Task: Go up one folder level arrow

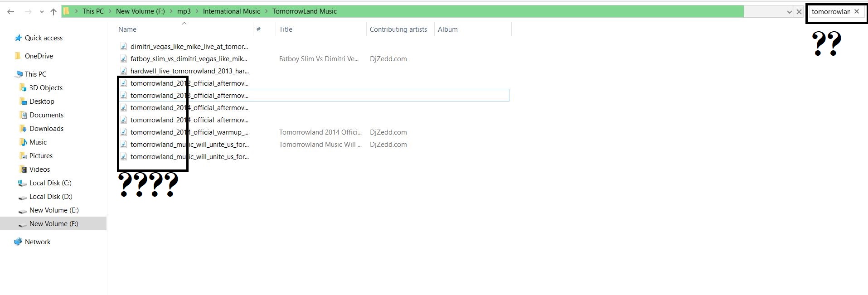Action: tap(53, 12)
